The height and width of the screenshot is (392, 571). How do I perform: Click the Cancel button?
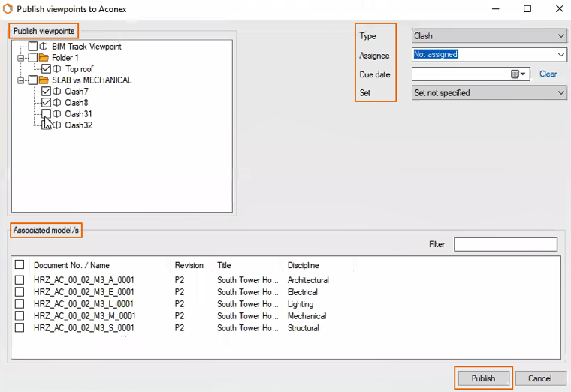[540, 378]
